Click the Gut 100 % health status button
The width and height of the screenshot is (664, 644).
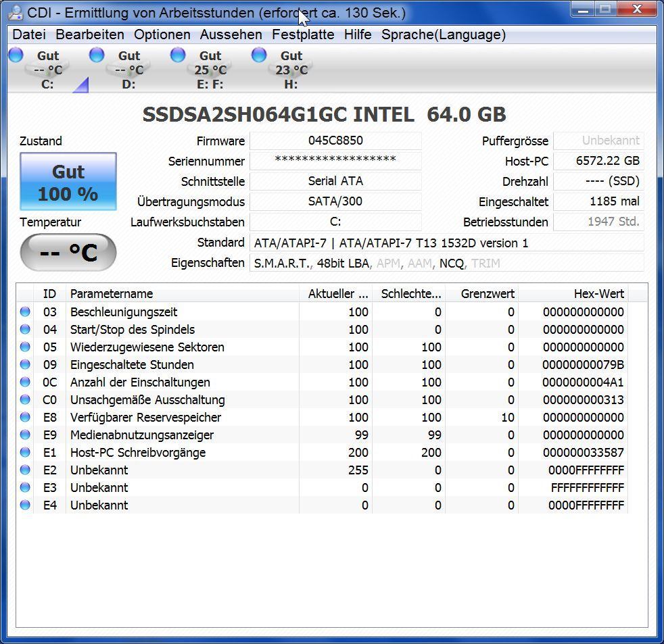(x=68, y=182)
